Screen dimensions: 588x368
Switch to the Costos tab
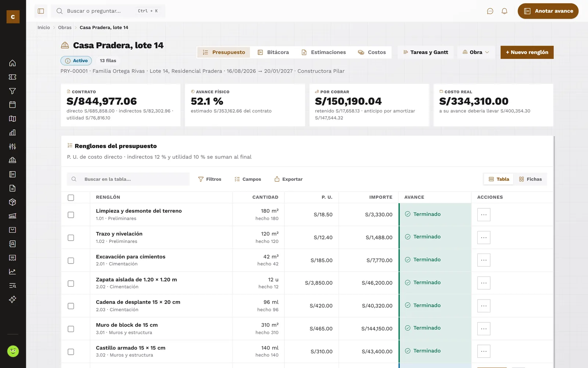click(x=372, y=52)
